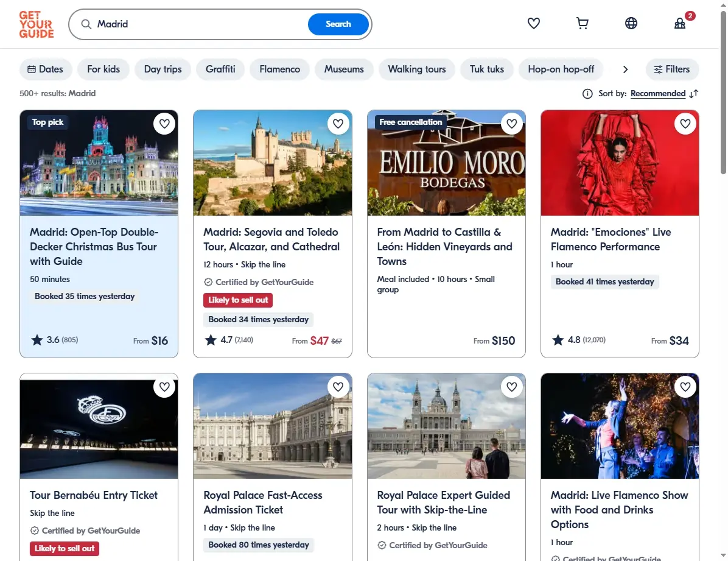Open the Filters button
This screenshot has height=561, width=728.
tap(672, 69)
